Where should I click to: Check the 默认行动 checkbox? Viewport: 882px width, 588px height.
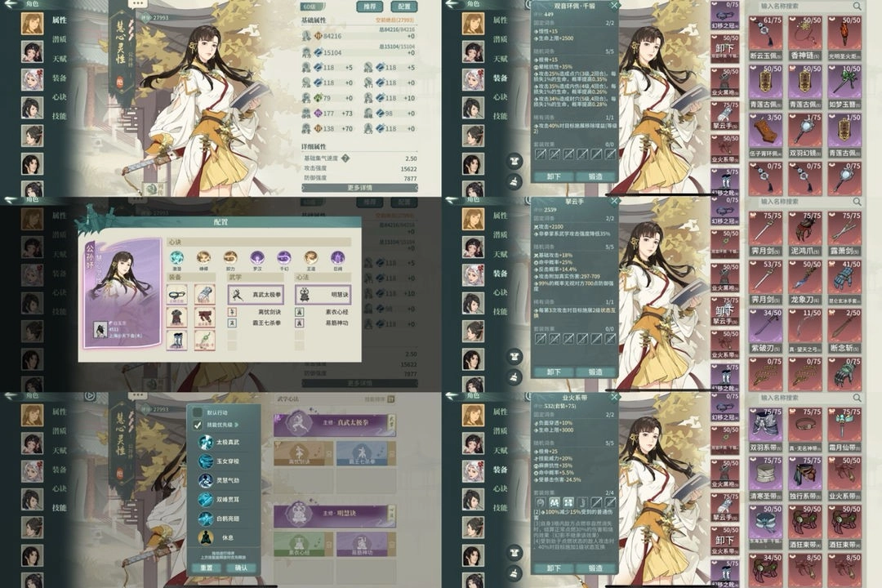tap(197, 412)
